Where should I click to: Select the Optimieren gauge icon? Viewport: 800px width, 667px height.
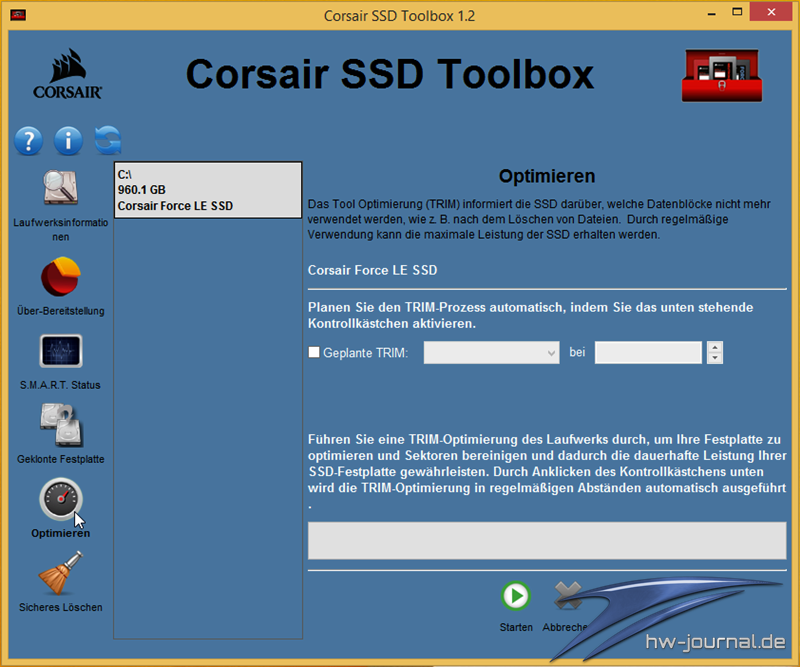[61, 499]
